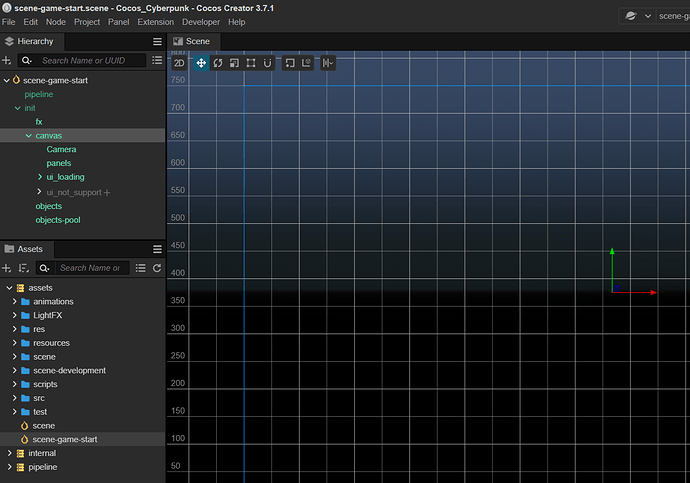Expand the ui_loading node
The image size is (690, 483).
[40, 177]
